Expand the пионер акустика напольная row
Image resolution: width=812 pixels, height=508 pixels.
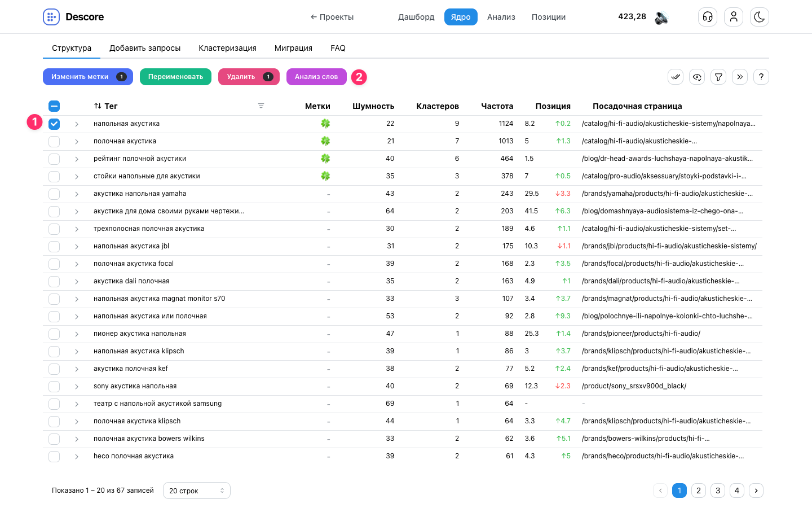(77, 334)
